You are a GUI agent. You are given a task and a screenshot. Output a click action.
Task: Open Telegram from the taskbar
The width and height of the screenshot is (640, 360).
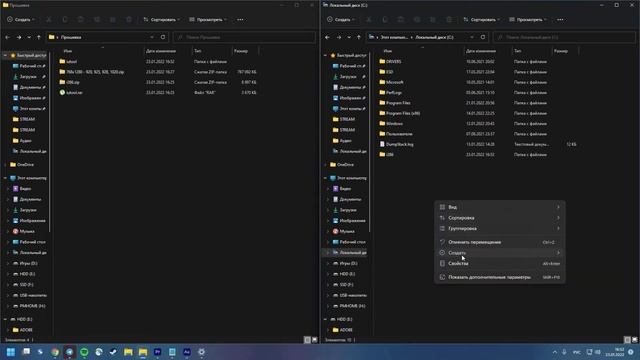click(x=70, y=352)
